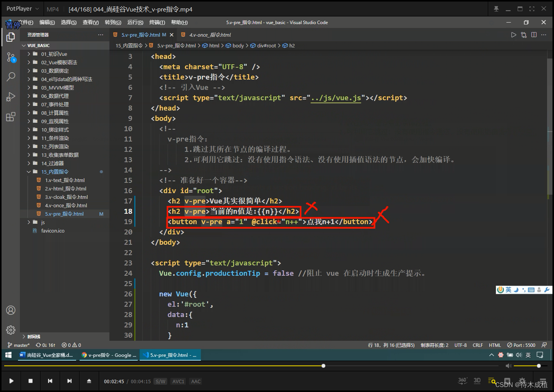554x392 pixels.
Task: Click the open changes compare icon
Action: tap(524, 35)
